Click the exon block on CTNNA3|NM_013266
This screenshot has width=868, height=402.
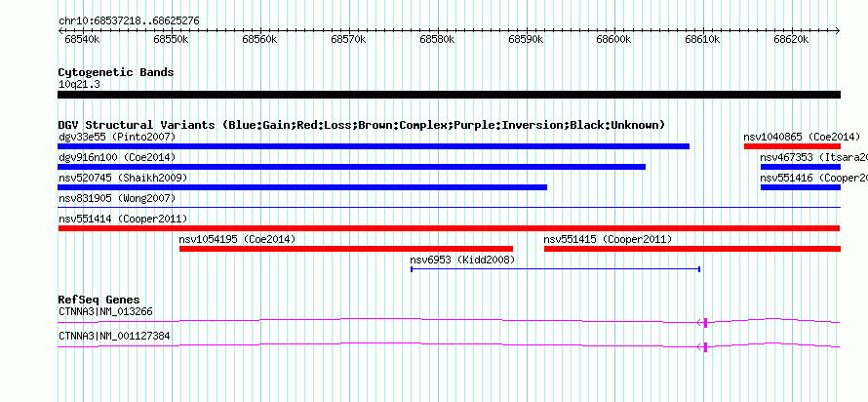pyautogui.click(x=705, y=322)
